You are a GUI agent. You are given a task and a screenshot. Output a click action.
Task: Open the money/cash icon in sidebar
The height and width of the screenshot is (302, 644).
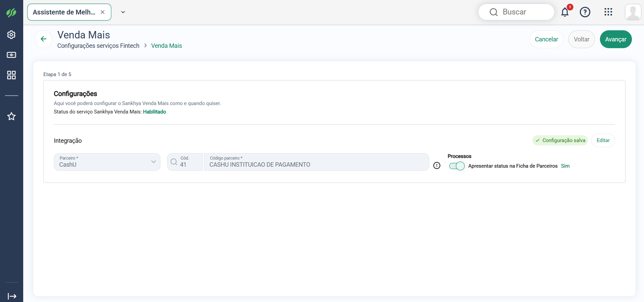[11, 55]
